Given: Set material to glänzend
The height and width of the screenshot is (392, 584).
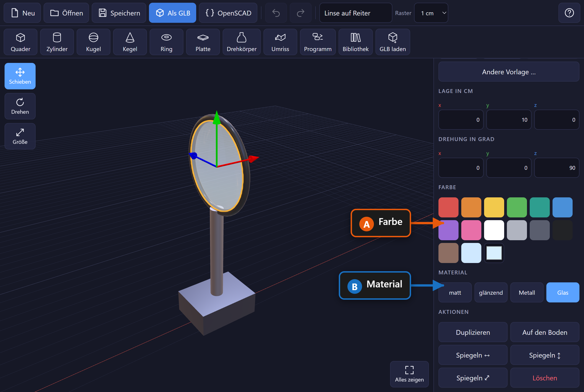Looking at the screenshot, I should click(x=491, y=292).
